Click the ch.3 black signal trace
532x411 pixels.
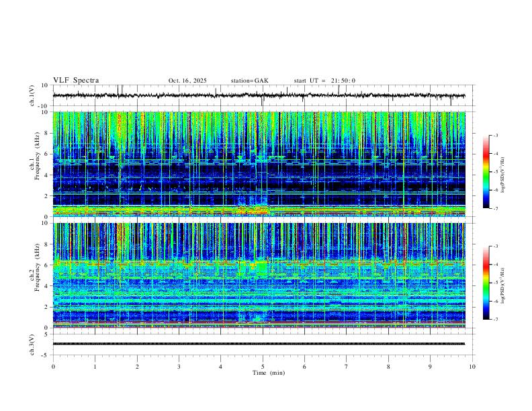(x=259, y=344)
